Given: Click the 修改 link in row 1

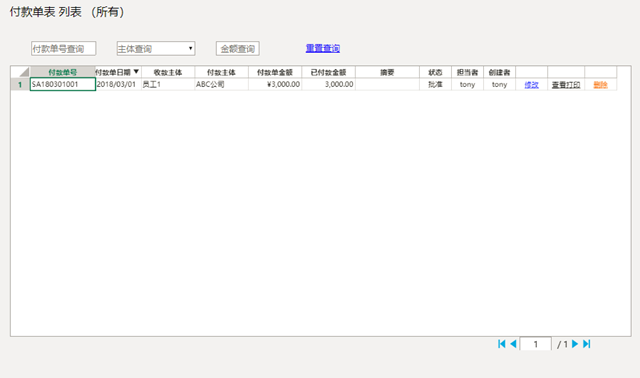Looking at the screenshot, I should (x=531, y=84).
